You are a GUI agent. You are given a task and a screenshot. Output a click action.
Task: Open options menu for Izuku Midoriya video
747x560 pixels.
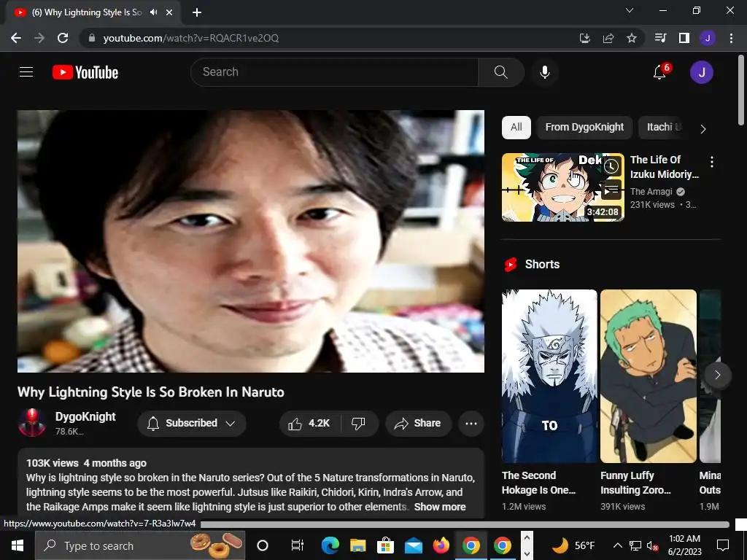pos(712,162)
